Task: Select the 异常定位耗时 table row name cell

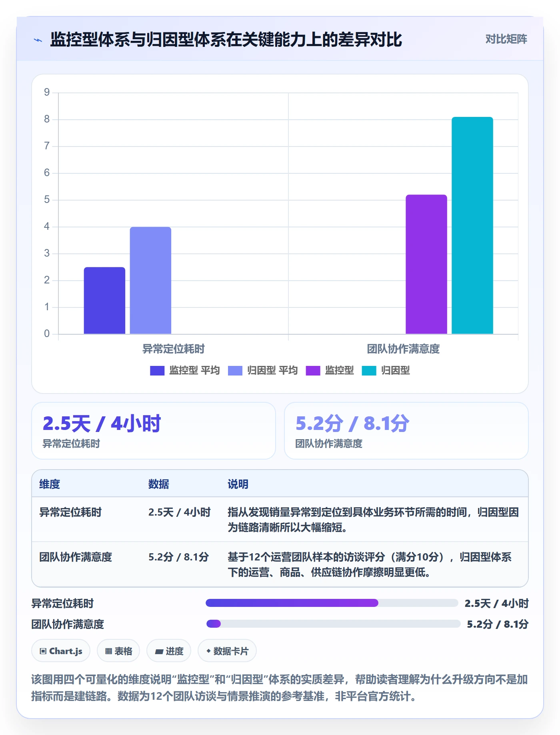Action: click(x=70, y=512)
